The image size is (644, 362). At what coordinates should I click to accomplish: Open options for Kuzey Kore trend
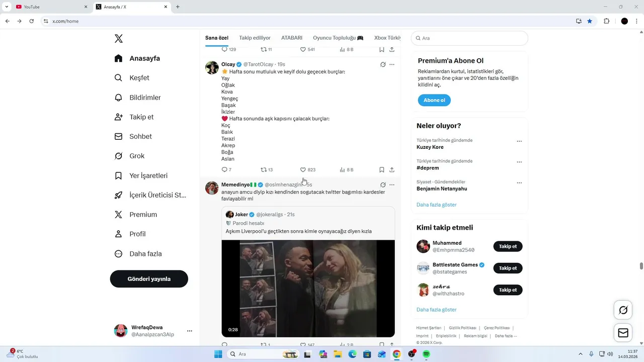[x=519, y=141]
